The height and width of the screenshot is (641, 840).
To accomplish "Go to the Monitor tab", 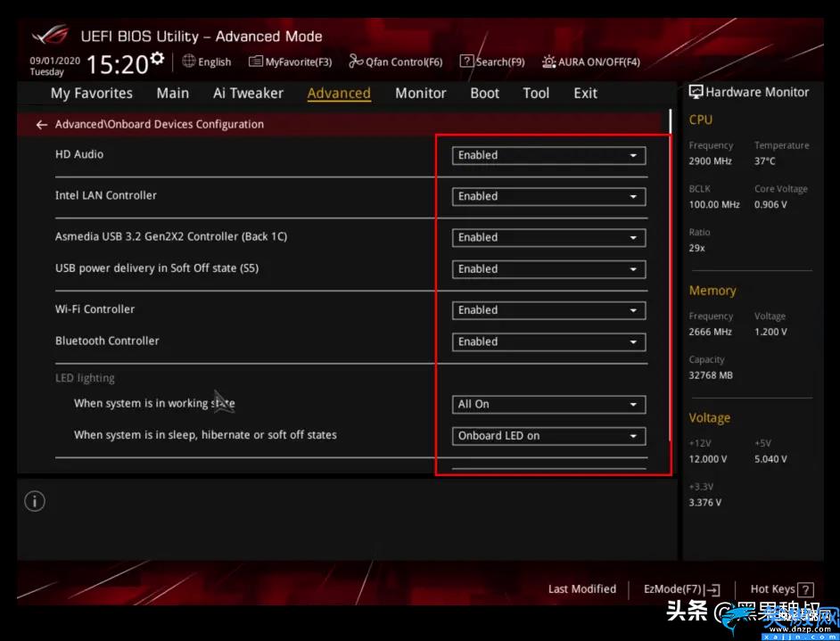I will (x=421, y=94).
